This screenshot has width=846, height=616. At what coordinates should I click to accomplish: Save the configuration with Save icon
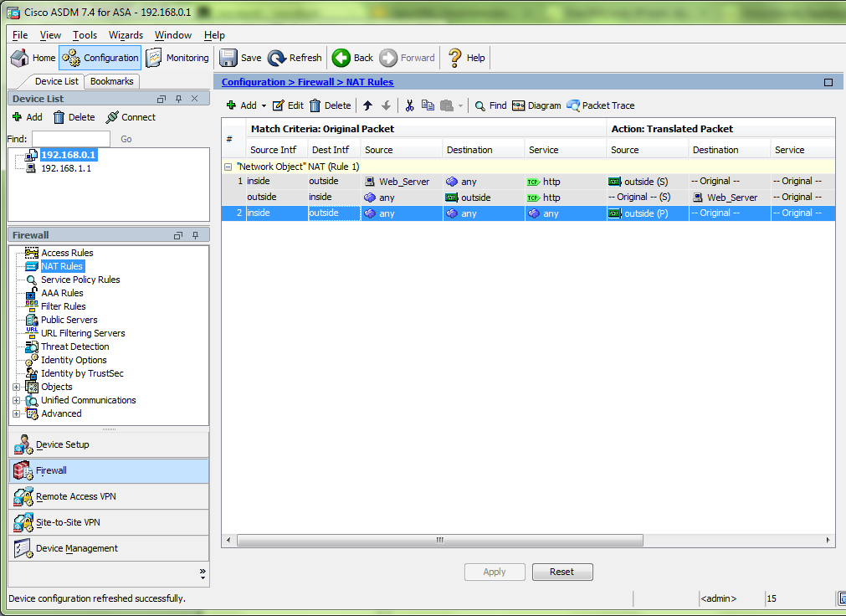pyautogui.click(x=241, y=58)
